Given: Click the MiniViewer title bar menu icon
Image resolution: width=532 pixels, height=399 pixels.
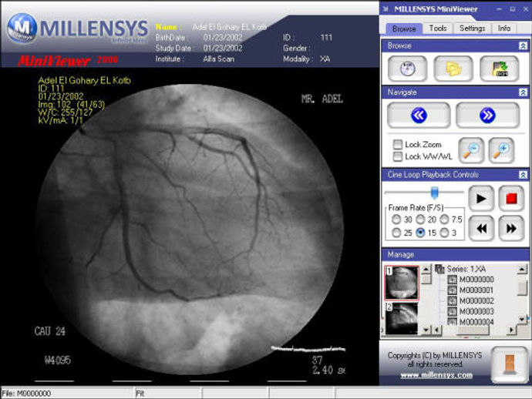Looking at the screenshot, I should (x=386, y=9).
